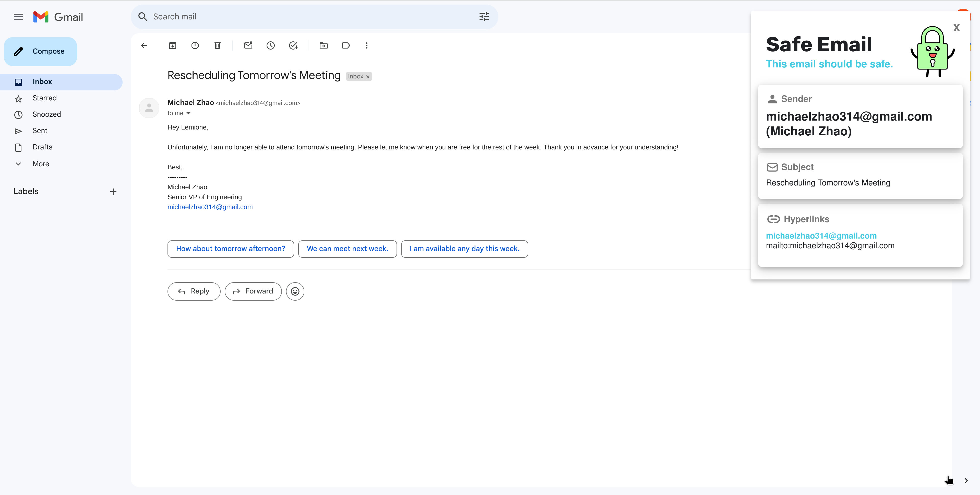The height and width of the screenshot is (495, 980).
Task: Open the Labels tag icon
Action: coord(346,46)
